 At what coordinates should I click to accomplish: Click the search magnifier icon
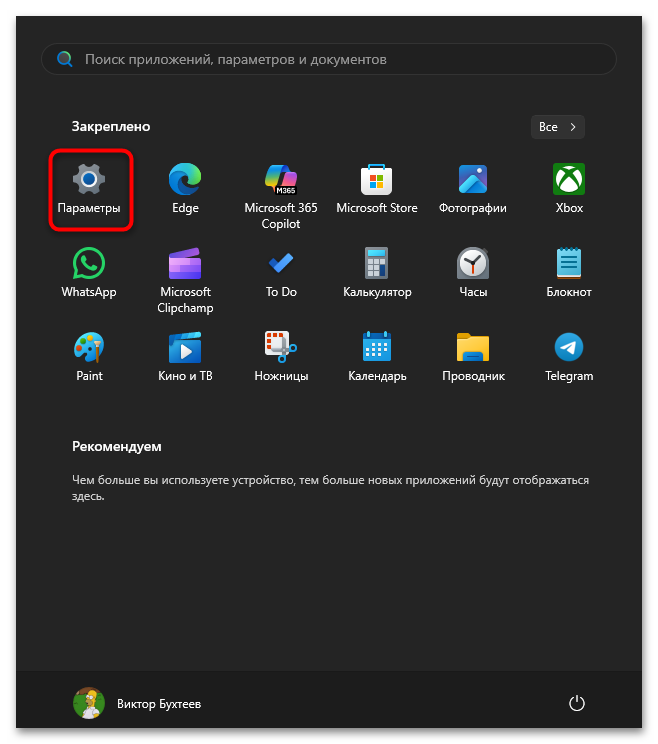pos(65,59)
